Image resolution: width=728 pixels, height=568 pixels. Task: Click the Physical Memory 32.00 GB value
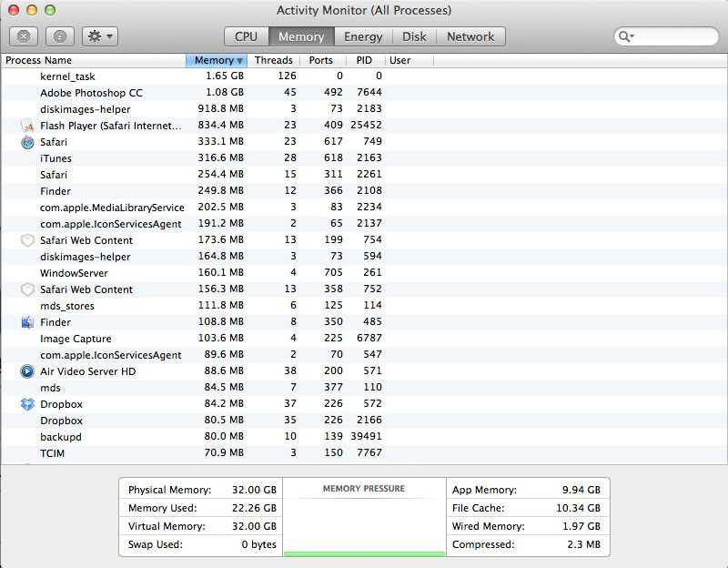(x=254, y=490)
